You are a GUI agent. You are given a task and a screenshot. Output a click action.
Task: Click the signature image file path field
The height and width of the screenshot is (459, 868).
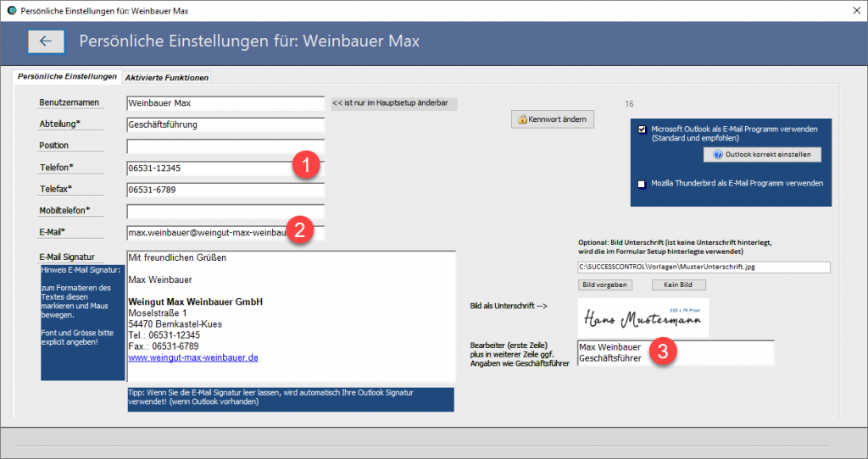703,268
